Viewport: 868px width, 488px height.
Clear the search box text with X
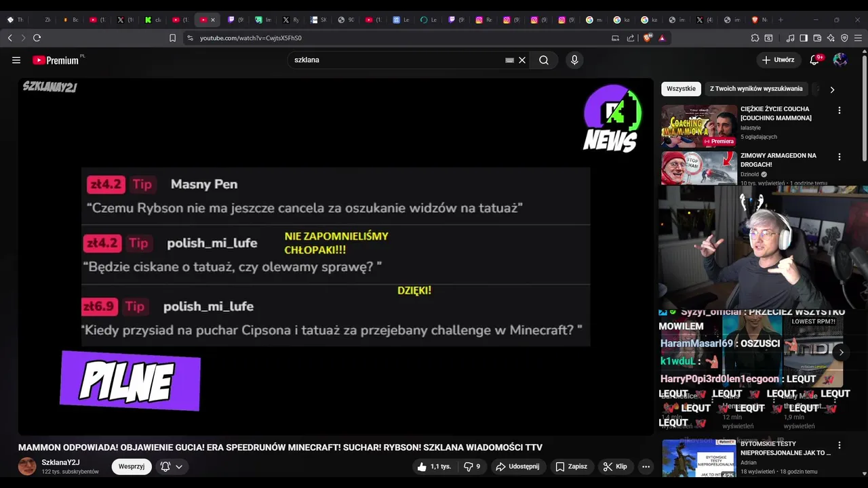(522, 60)
